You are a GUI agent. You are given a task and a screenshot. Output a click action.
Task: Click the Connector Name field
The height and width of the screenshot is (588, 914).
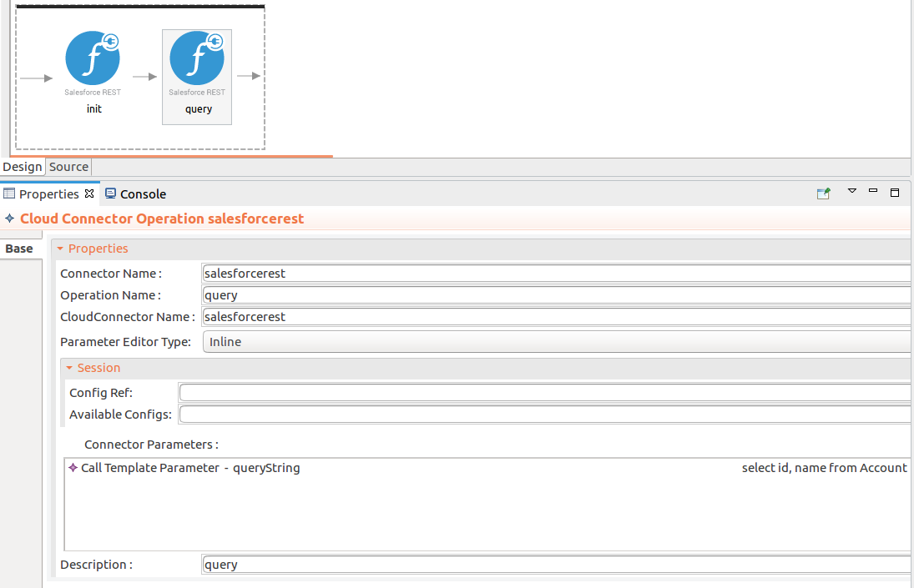point(557,274)
